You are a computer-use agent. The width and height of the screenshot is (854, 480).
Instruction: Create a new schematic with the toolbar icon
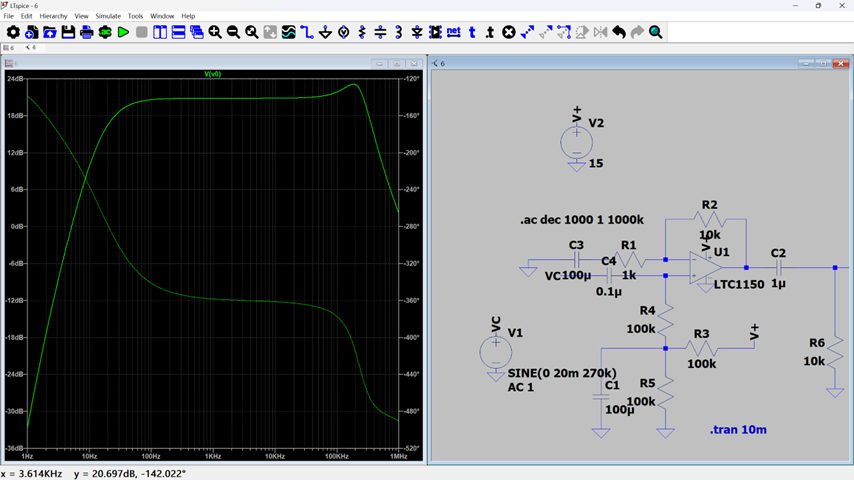32,32
